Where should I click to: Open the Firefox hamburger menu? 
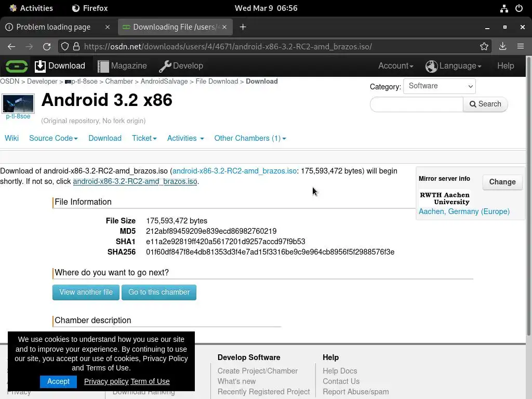[521, 46]
